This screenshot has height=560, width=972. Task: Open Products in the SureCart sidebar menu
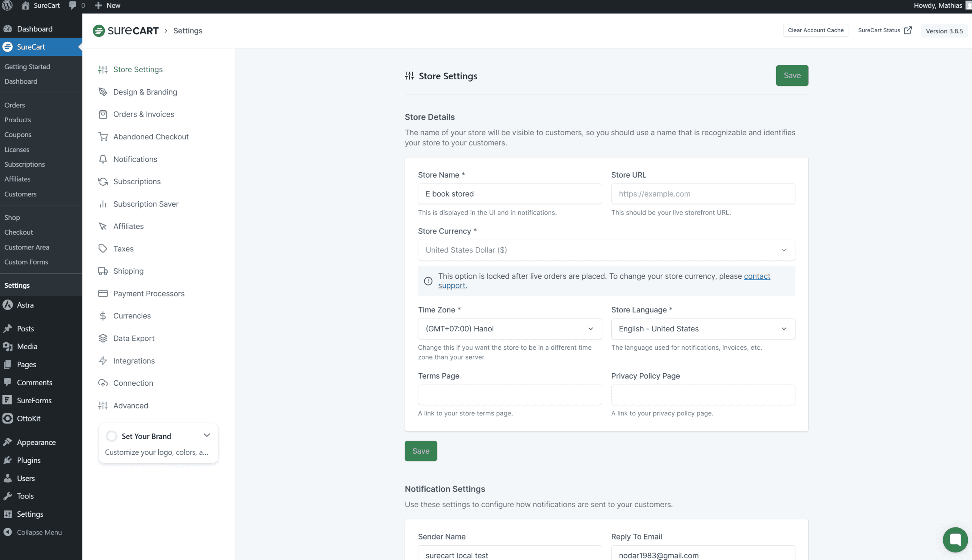(x=18, y=120)
